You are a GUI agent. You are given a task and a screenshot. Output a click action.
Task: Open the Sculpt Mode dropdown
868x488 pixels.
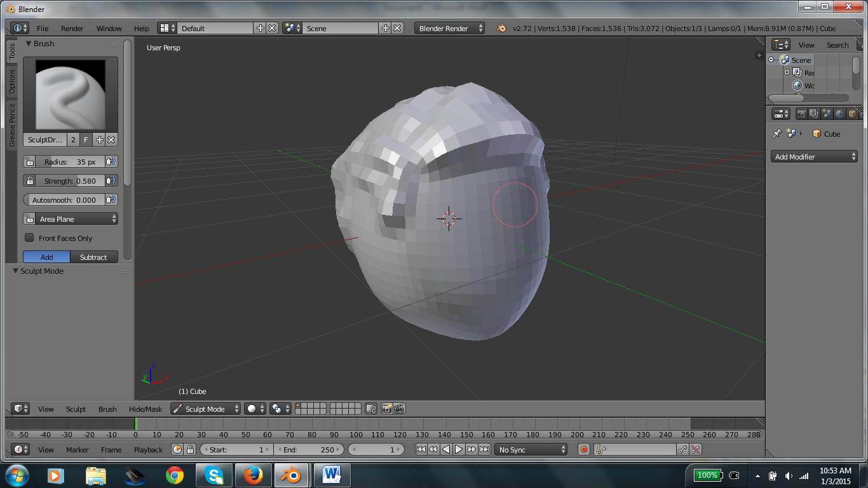tap(205, 409)
